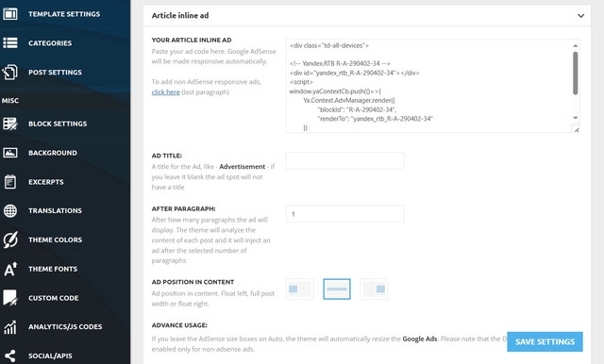Click the 'YOUR ARTICLE INLINE AD' label
This screenshot has height=364, width=604.
pos(192,40)
